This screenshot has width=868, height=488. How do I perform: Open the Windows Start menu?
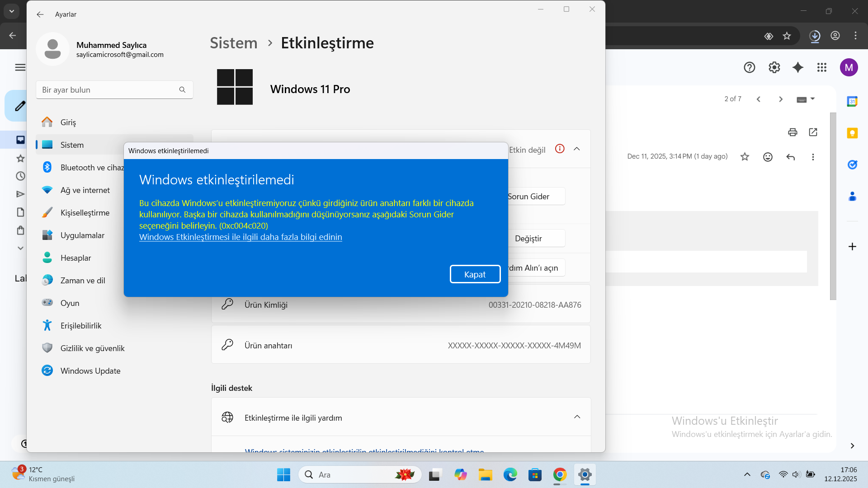(284, 475)
